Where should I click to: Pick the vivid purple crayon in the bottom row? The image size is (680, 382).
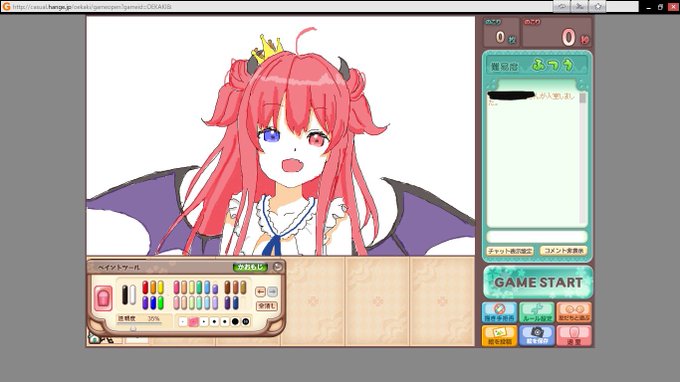click(145, 303)
